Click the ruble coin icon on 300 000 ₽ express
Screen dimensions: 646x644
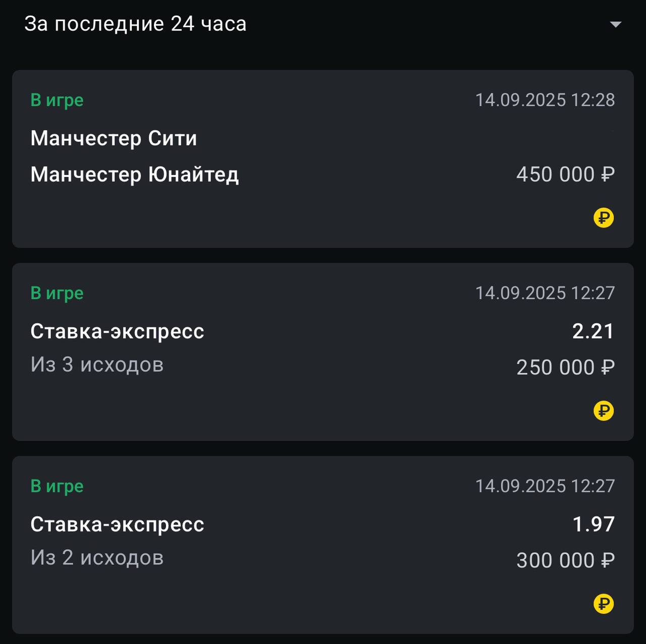coord(603,603)
